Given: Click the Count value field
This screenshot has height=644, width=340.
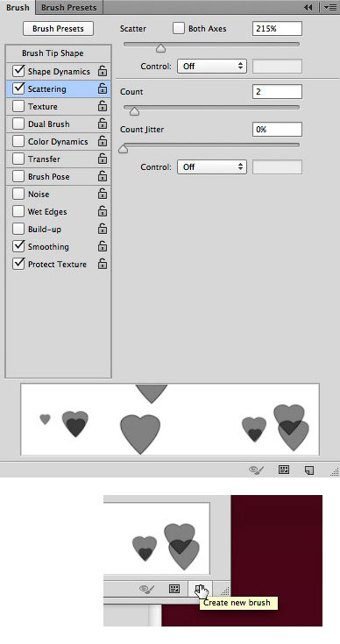Looking at the screenshot, I should tap(277, 92).
